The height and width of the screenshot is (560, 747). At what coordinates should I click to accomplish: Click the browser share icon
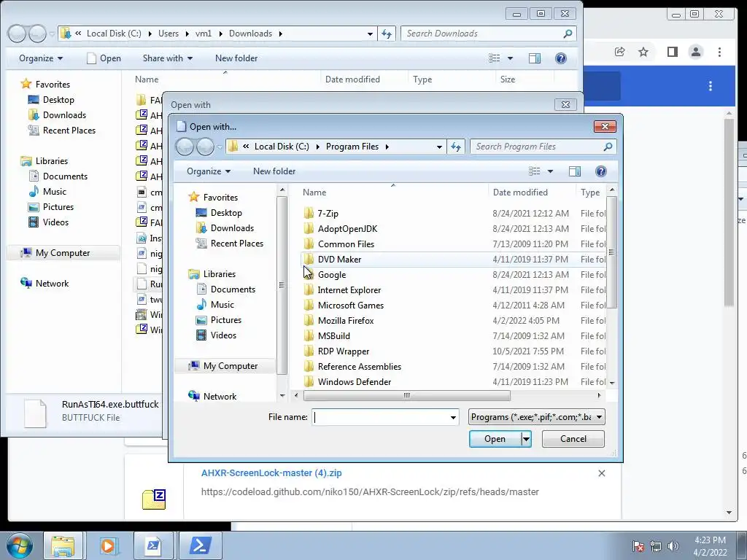tap(619, 52)
